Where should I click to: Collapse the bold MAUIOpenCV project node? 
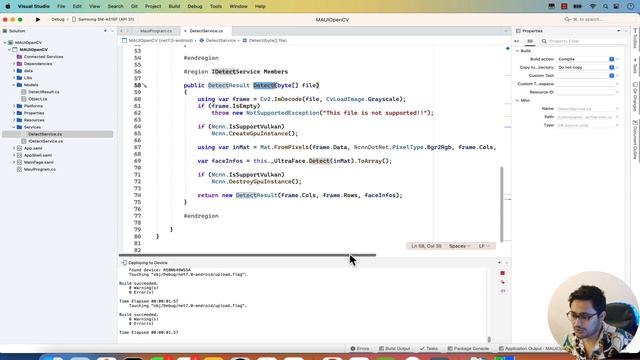coord(9,49)
